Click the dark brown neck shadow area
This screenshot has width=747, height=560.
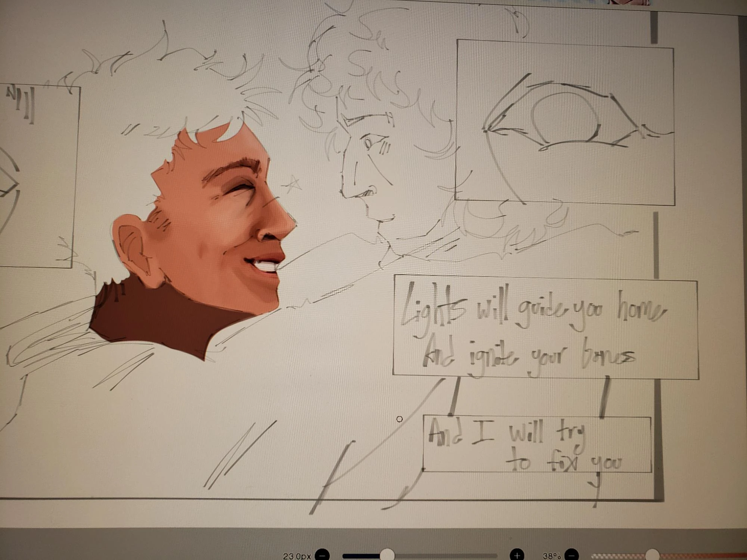coord(157,317)
